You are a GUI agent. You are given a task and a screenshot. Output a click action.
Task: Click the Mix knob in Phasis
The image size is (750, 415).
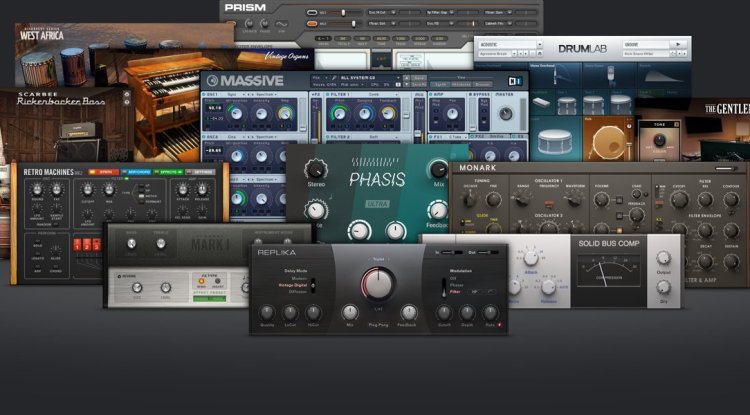point(439,168)
